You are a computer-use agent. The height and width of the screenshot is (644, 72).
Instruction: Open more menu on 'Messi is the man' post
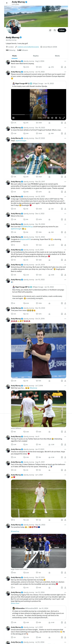click(x=65, y=213)
